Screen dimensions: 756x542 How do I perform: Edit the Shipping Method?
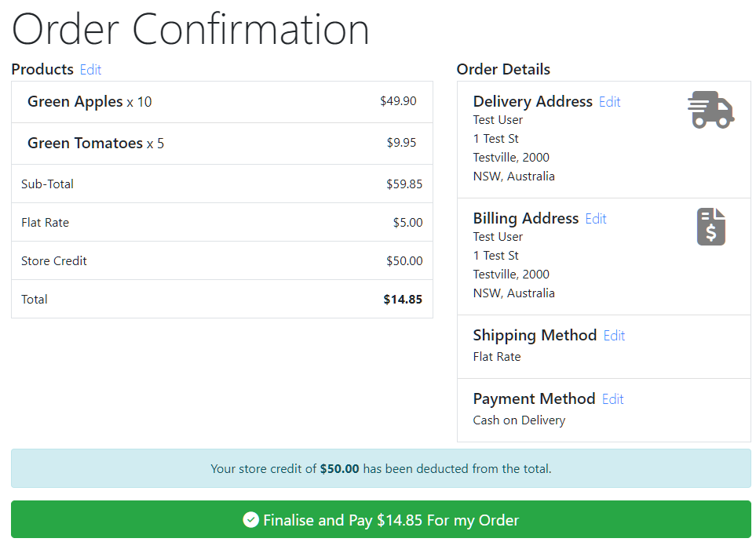click(614, 335)
